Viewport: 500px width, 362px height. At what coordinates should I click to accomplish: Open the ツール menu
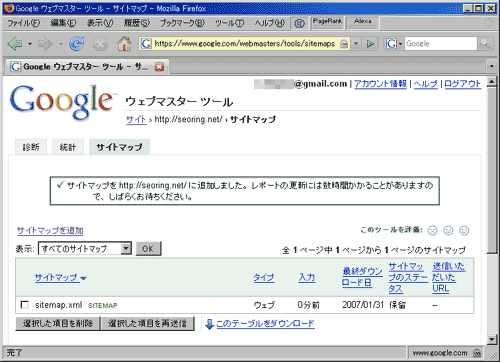pos(229,23)
